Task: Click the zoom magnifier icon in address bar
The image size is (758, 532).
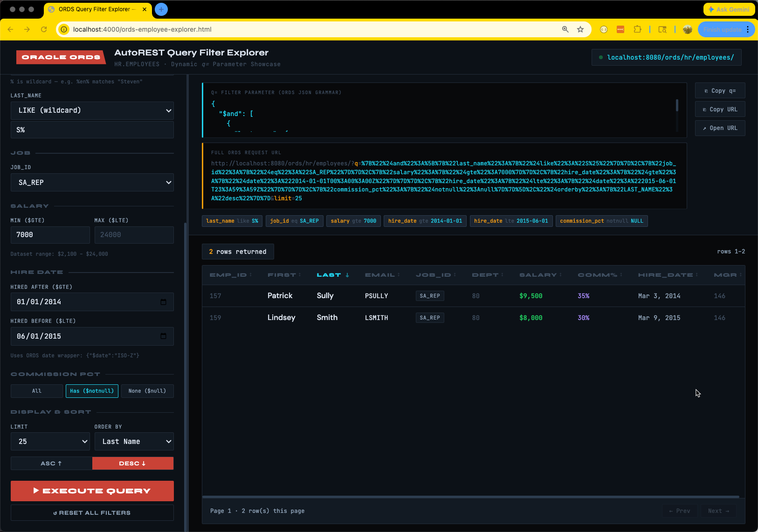Action: point(565,29)
